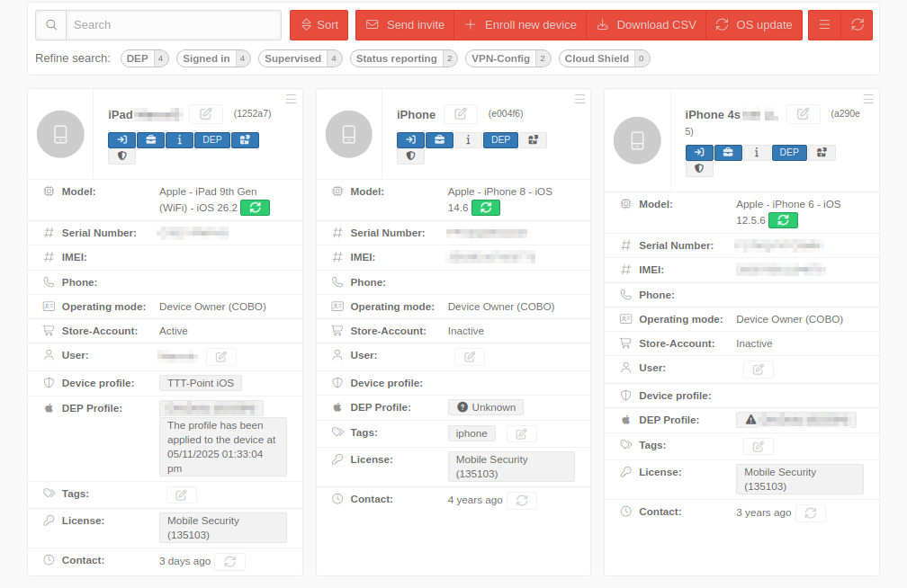Click Enroll new device
The width and height of the screenshot is (907, 588).
(x=520, y=25)
